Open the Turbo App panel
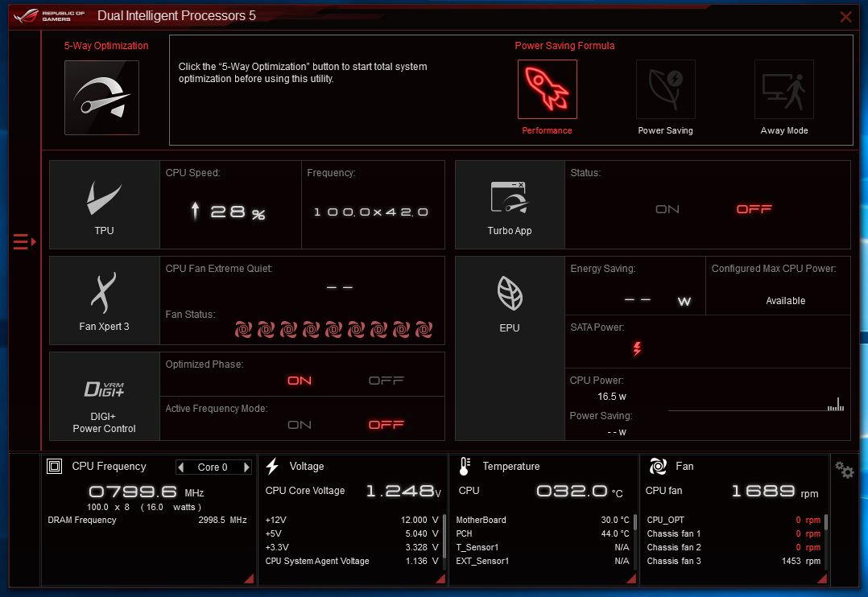Screen dimensions: 868x597 tap(510, 204)
